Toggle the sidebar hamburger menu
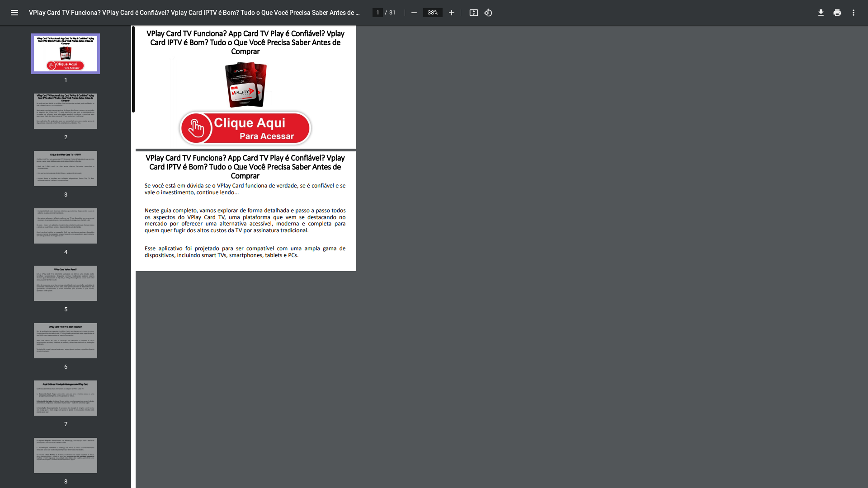This screenshot has height=488, width=868. (14, 13)
